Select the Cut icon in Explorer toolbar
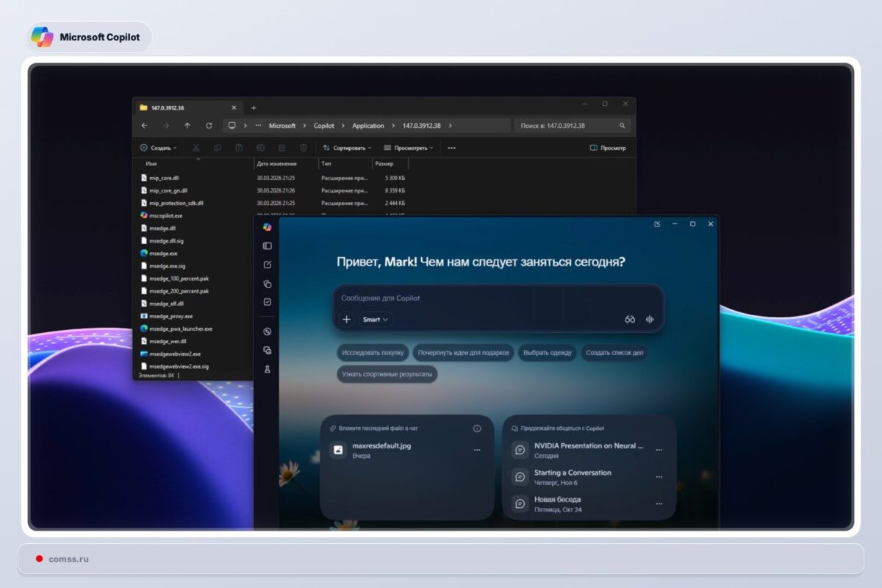The image size is (882, 588). 196,148
